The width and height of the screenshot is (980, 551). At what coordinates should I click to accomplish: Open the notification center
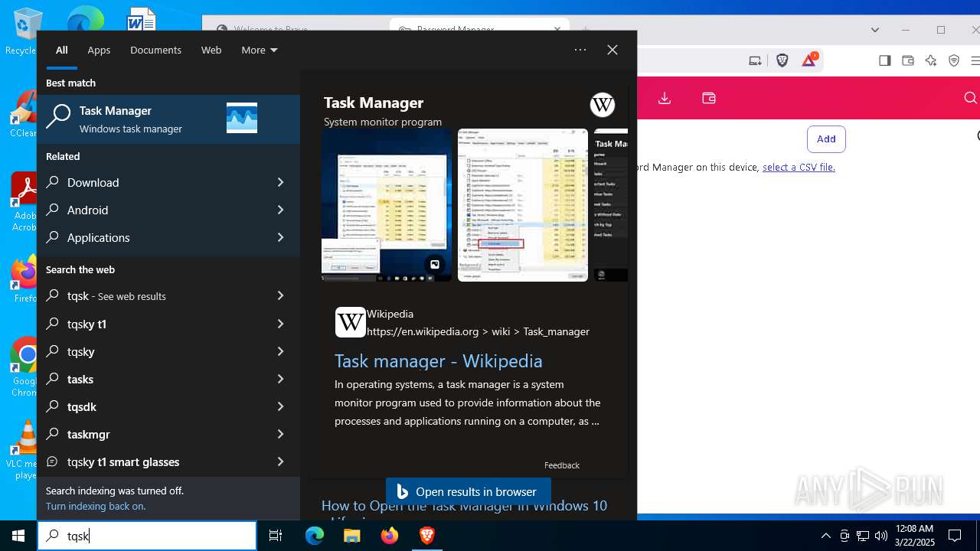pyautogui.click(x=955, y=536)
